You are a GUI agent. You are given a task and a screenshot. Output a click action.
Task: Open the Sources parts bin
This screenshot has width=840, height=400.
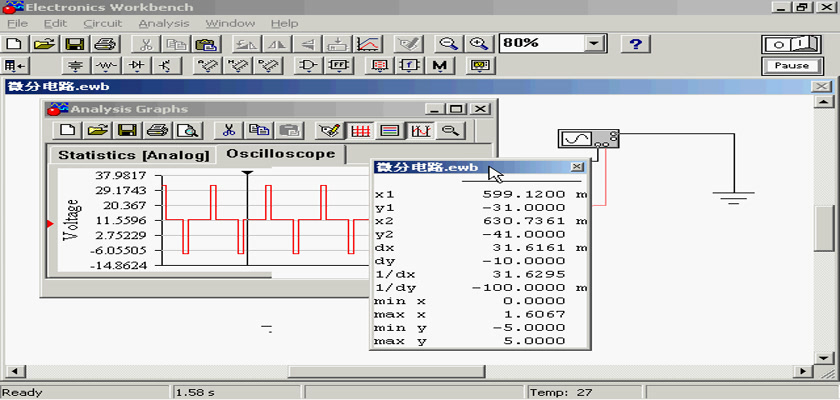77,65
